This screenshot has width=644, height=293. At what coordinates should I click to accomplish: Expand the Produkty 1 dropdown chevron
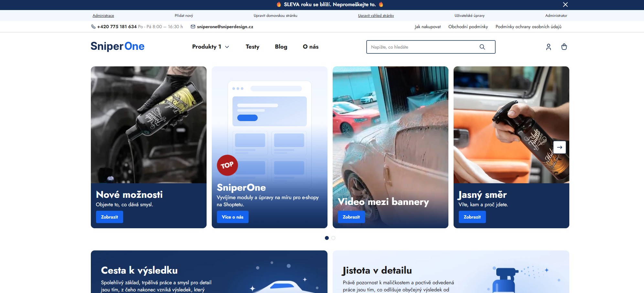coord(227,47)
